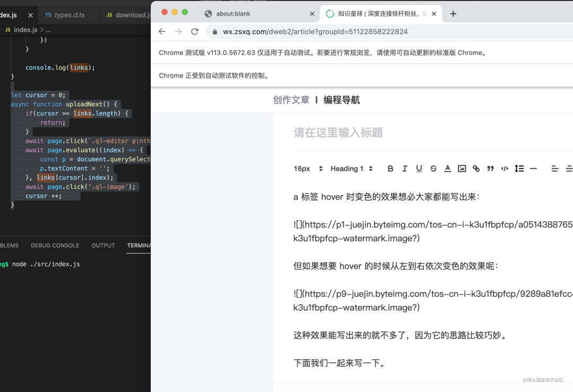Click the 这种效果能写出来的就不多了 paragraph
Image resolution: width=573 pixels, height=392 pixels.
point(401,335)
